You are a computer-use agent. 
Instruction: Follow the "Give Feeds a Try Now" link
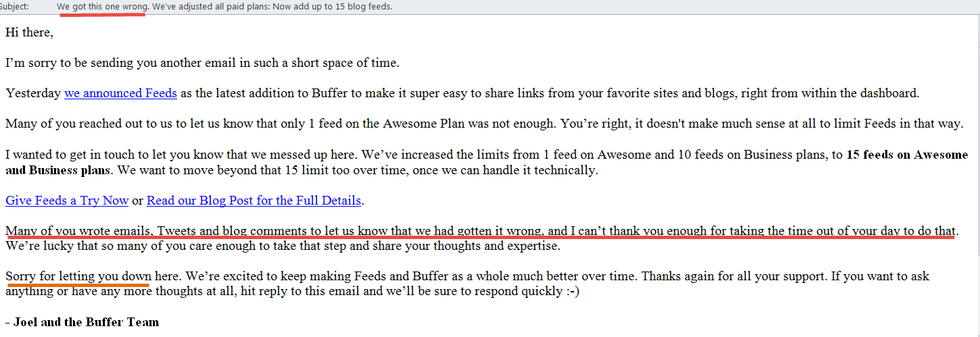(67, 200)
